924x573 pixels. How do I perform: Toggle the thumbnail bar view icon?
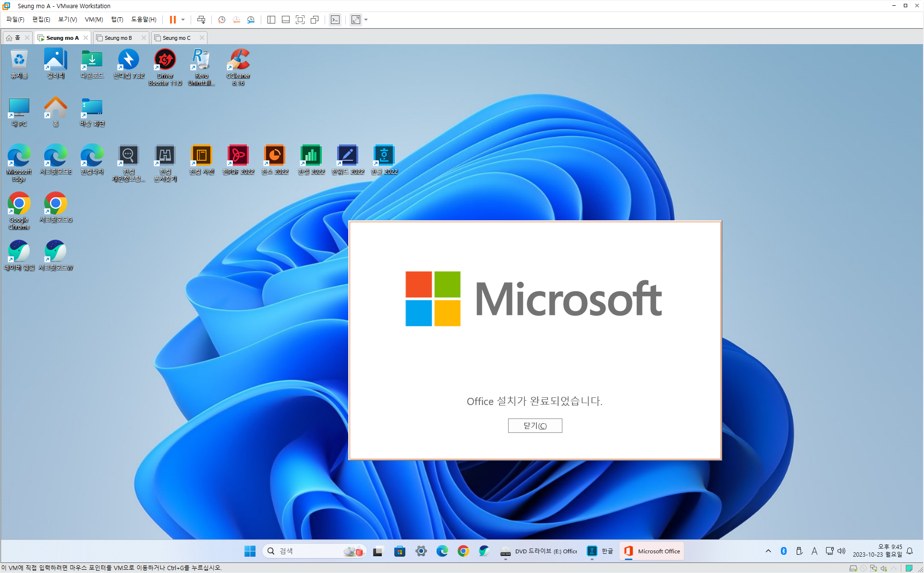285,20
